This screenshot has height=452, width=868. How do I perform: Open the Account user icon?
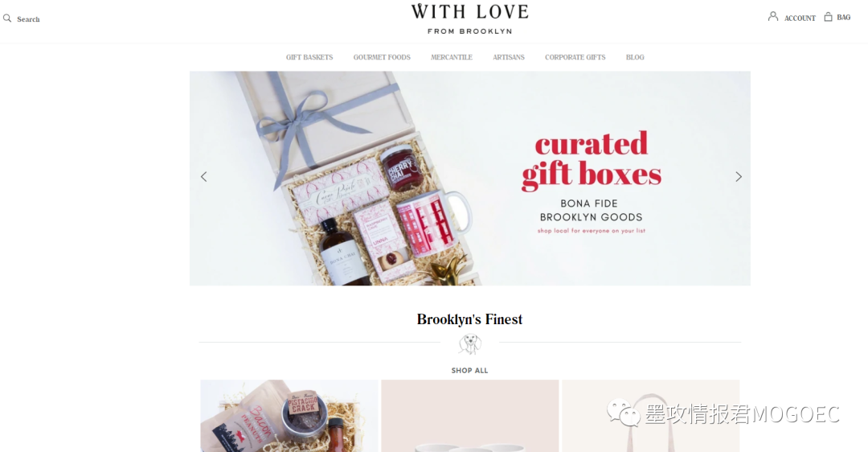pyautogui.click(x=773, y=17)
